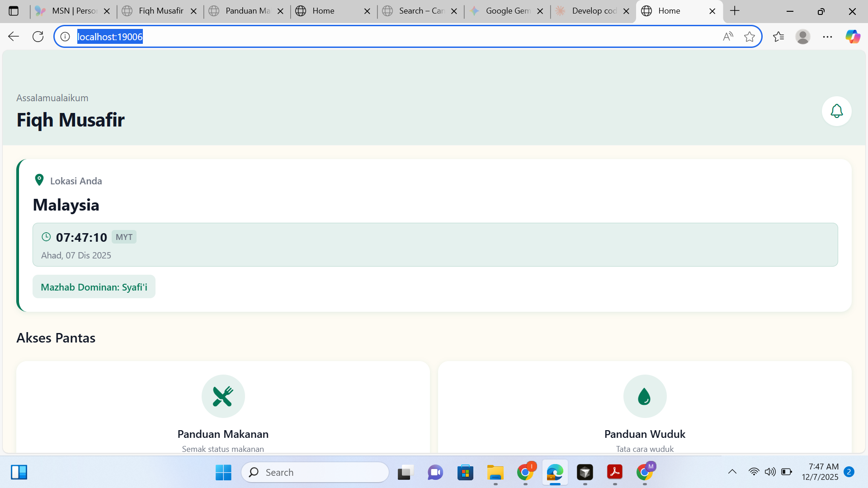Click the Windows taskbar Search box
Image resolution: width=868 pixels, height=488 pixels.
315,472
